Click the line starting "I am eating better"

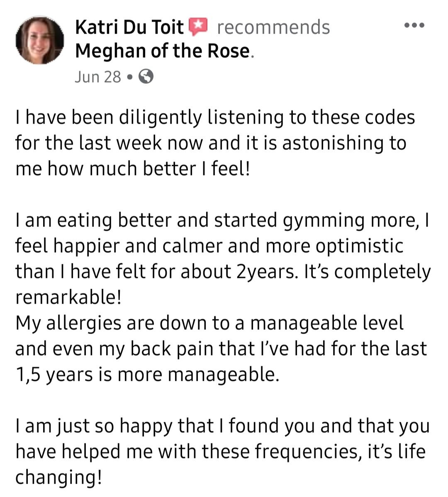(x=222, y=221)
